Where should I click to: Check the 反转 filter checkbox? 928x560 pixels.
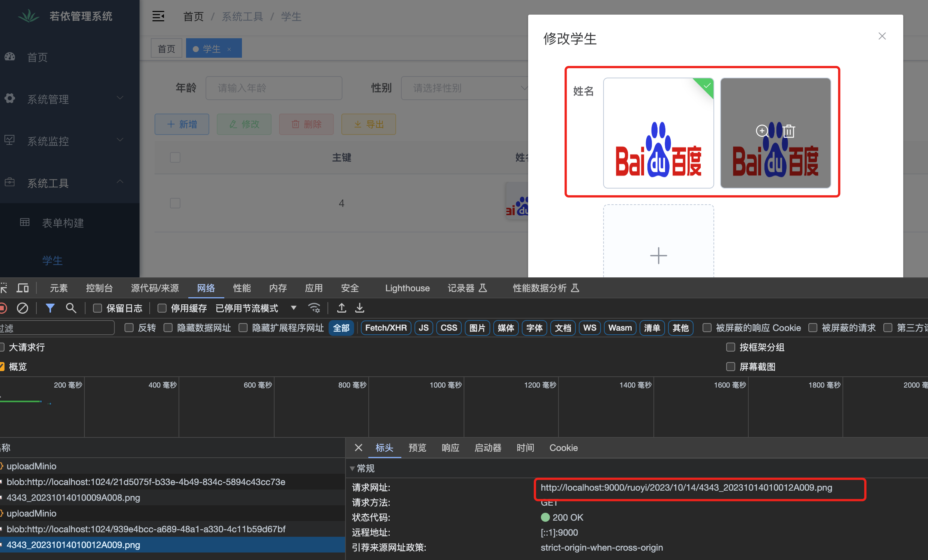tap(129, 328)
